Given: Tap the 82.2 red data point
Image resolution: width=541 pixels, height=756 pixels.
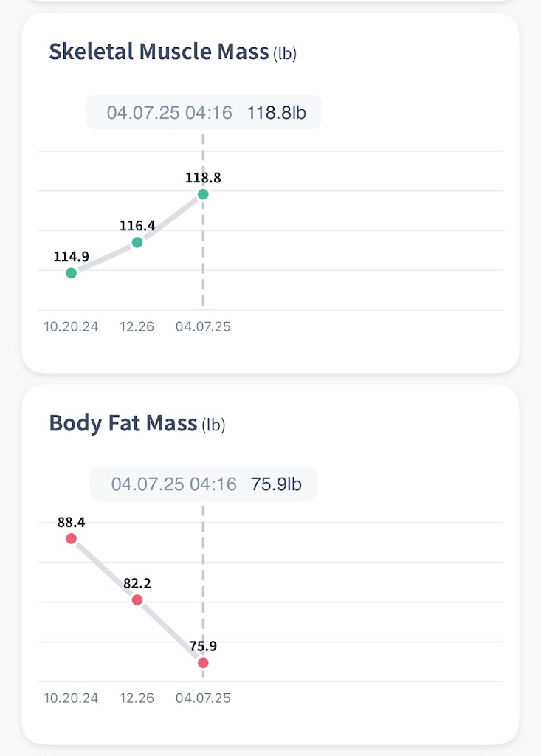Looking at the screenshot, I should 137,599.
